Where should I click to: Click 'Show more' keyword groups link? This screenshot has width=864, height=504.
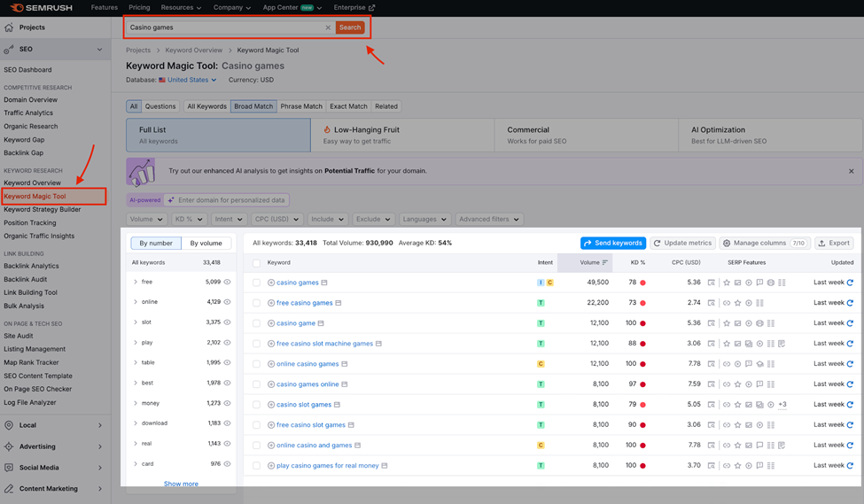(x=181, y=484)
